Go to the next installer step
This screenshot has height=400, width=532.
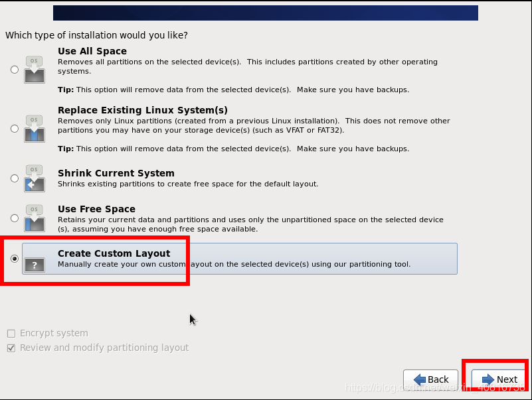click(499, 379)
